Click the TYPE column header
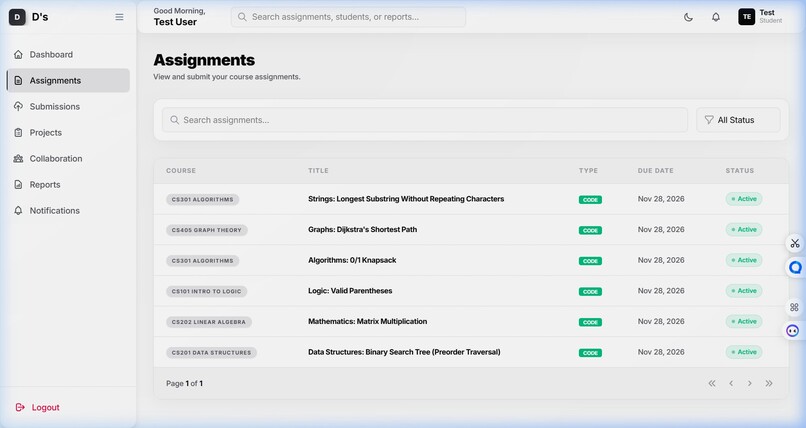This screenshot has height=428, width=806. click(588, 171)
